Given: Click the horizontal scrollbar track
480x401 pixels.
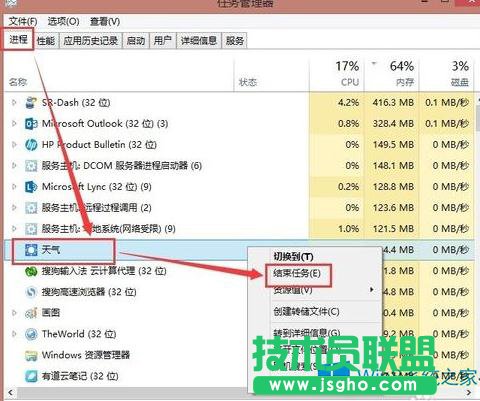Looking at the screenshot, I should [x=133, y=392].
